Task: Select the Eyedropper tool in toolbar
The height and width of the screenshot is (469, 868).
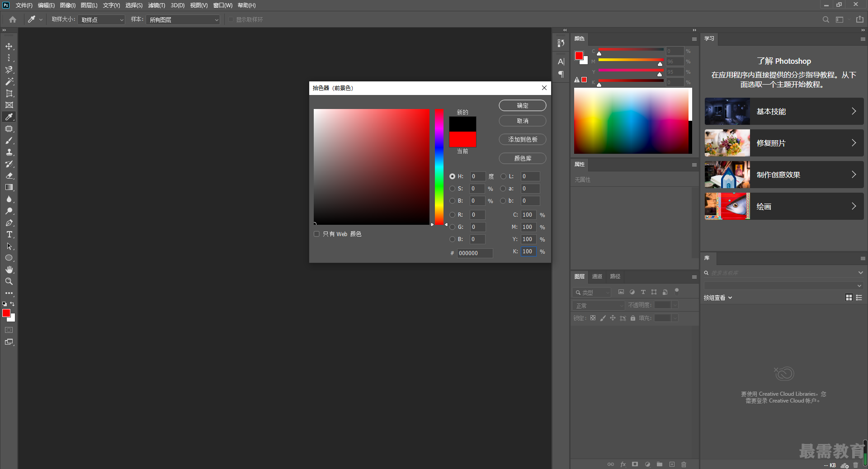Action: [9, 117]
